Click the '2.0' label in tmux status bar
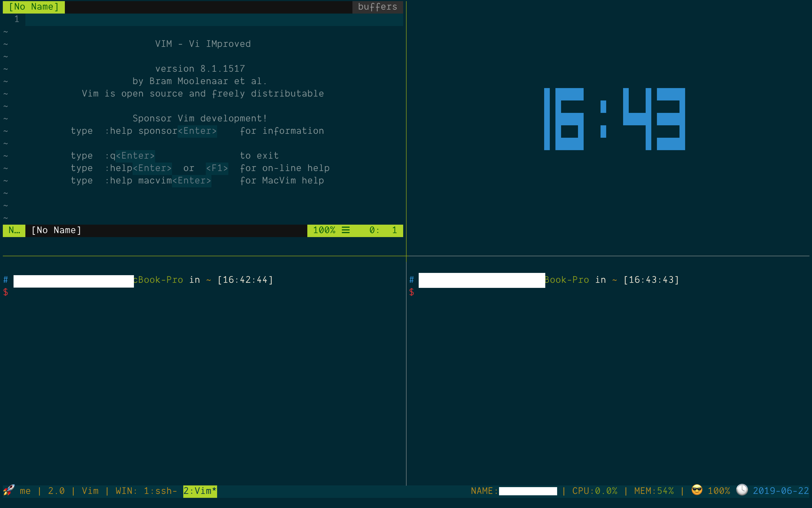 click(56, 491)
